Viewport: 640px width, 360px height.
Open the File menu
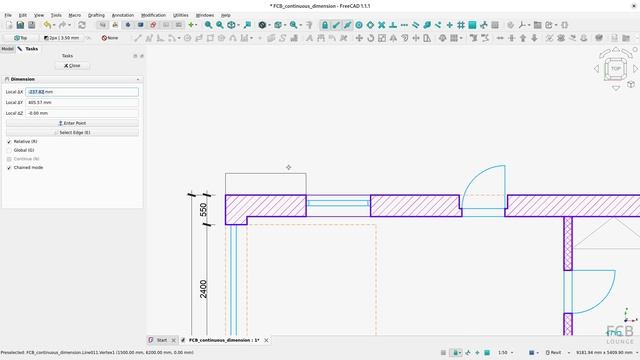8,15
